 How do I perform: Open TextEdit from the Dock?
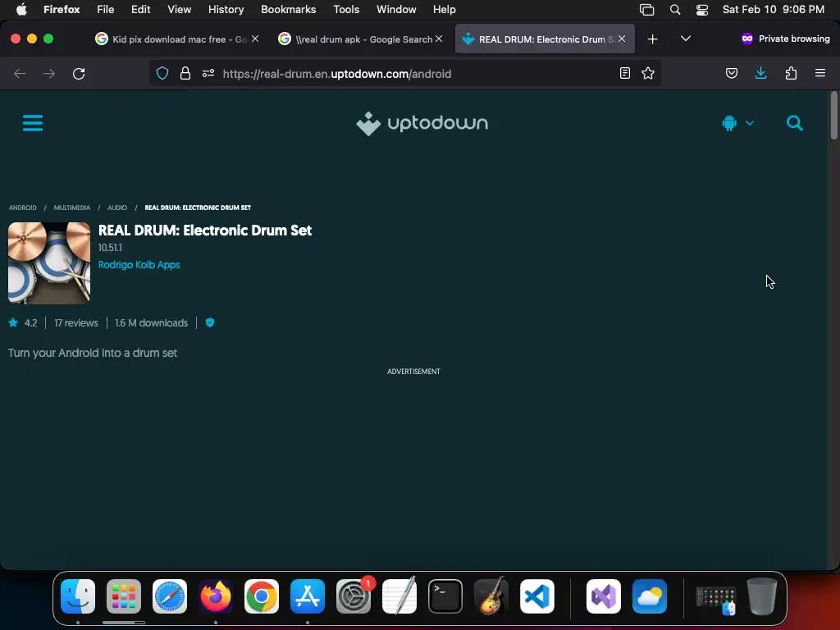click(x=399, y=596)
